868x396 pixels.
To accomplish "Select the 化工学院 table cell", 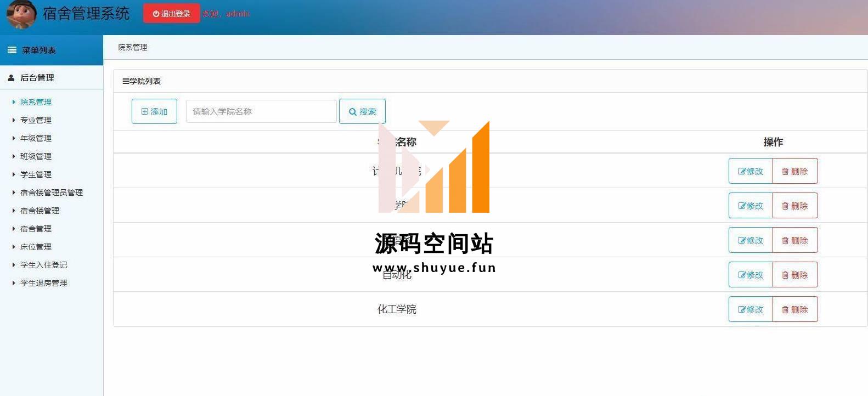I will (x=397, y=309).
